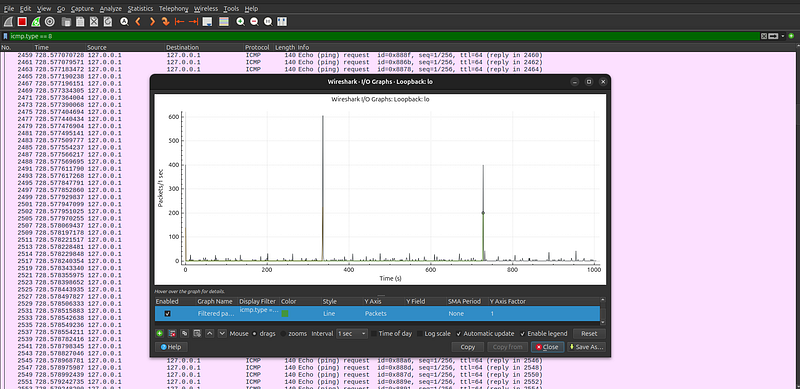Click the graph point marker near 730 seconds
This screenshot has width=800, height=389.
(x=483, y=213)
